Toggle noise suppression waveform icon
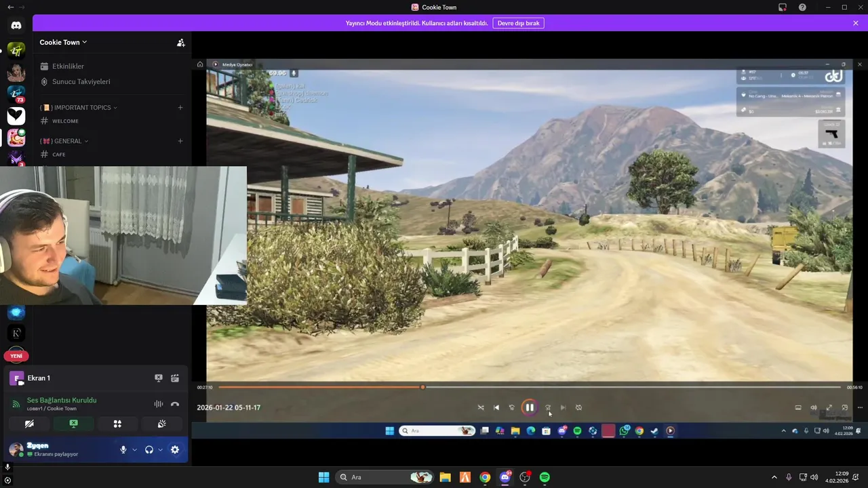This screenshot has height=488, width=868. coord(159,404)
